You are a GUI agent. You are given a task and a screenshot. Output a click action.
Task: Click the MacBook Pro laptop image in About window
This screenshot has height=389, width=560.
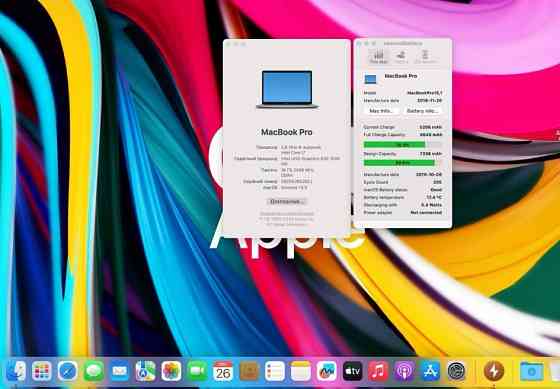click(x=287, y=89)
